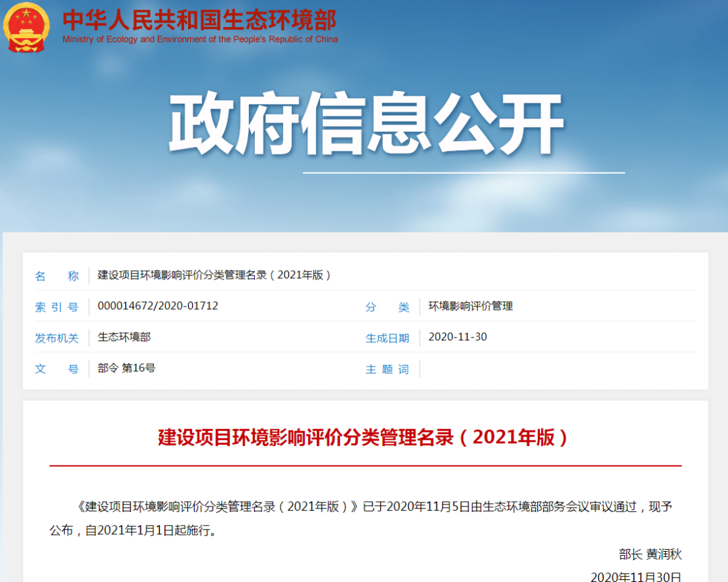Select the document name value in the info table

click(x=214, y=276)
